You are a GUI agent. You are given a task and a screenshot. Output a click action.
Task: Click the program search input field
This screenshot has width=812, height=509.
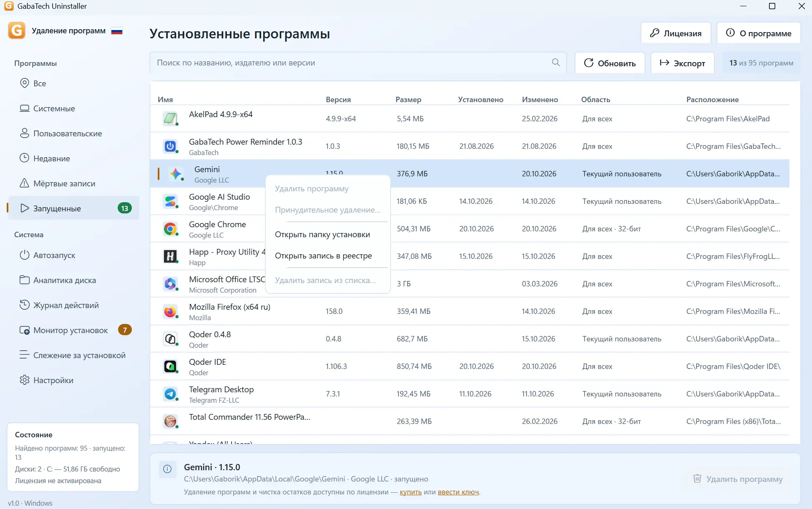[x=358, y=63]
